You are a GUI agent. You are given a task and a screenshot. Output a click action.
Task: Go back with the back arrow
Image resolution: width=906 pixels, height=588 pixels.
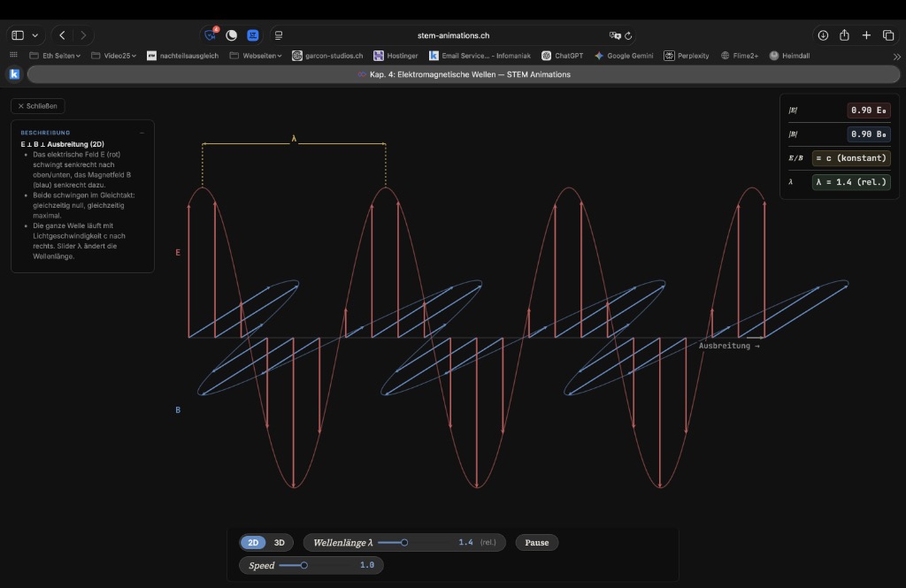coord(63,35)
